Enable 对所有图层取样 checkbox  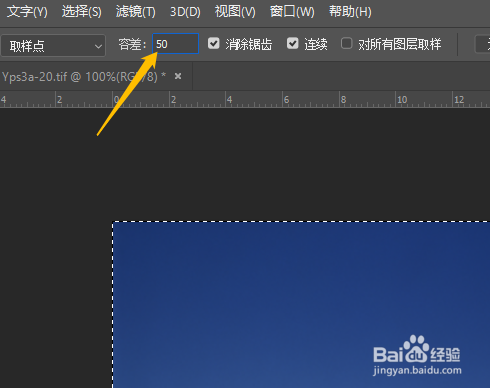click(347, 43)
